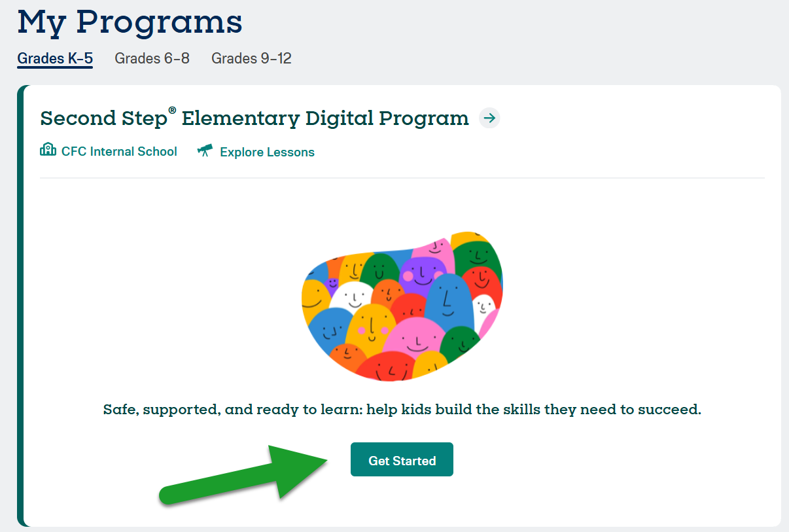Click the purple face with pink cheeks

(422, 274)
